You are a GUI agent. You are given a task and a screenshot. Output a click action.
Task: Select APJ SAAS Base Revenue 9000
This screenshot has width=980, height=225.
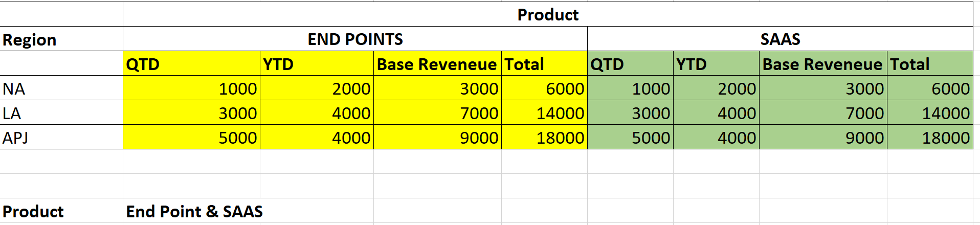pyautogui.click(x=823, y=137)
